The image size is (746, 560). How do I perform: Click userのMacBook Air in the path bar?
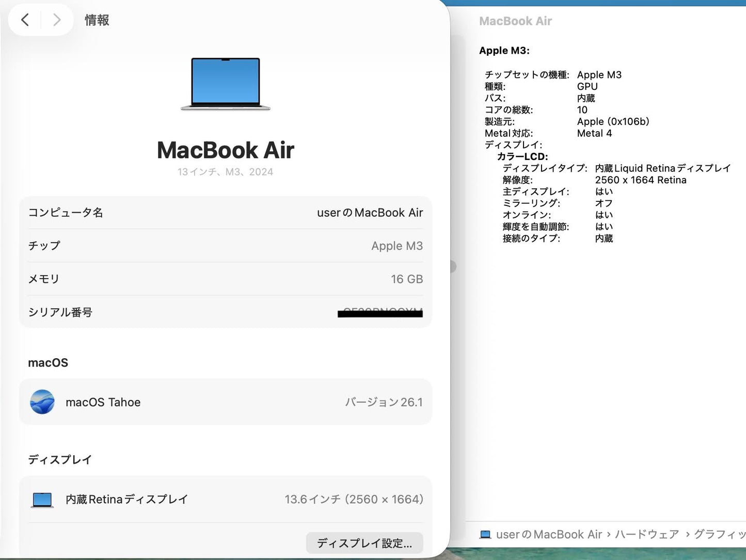(549, 534)
